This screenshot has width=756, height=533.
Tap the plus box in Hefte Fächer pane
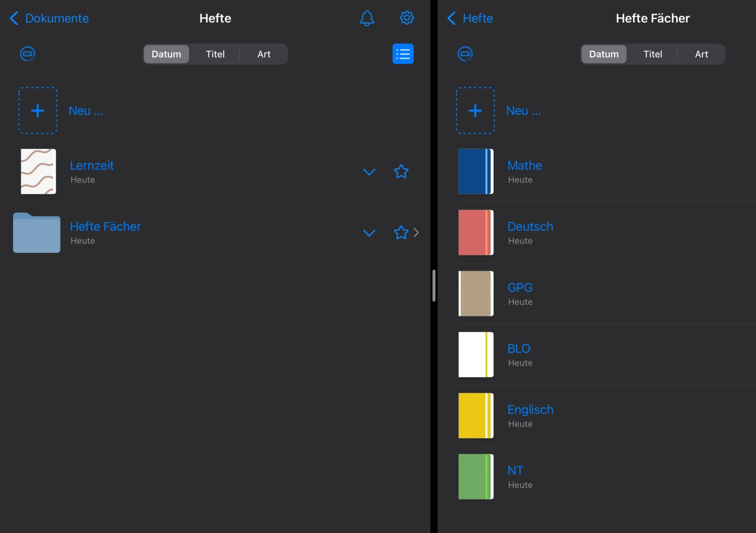(475, 111)
